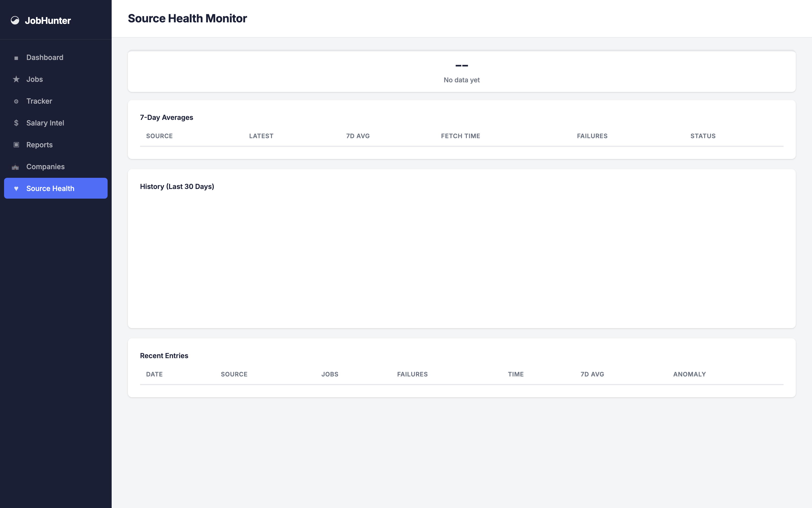Screen dimensions: 812x508
Task: Click the FETCH TIME column header
Action: (460, 136)
